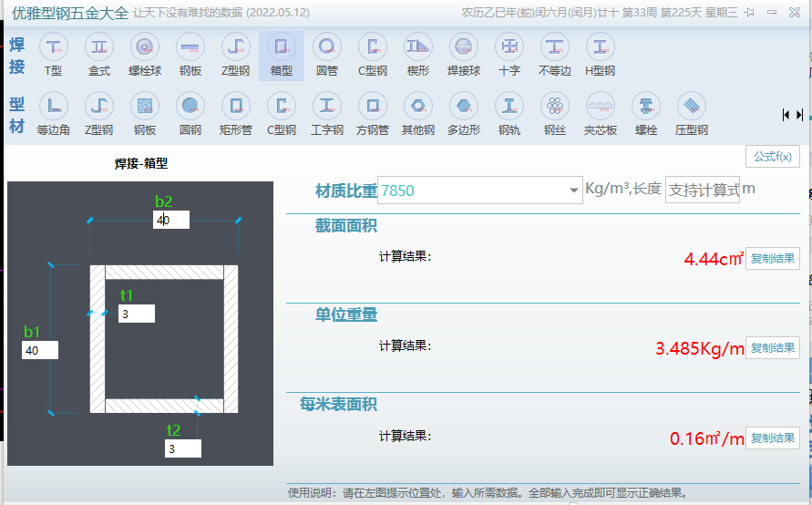Open the 其他钢 profile category

click(x=418, y=114)
